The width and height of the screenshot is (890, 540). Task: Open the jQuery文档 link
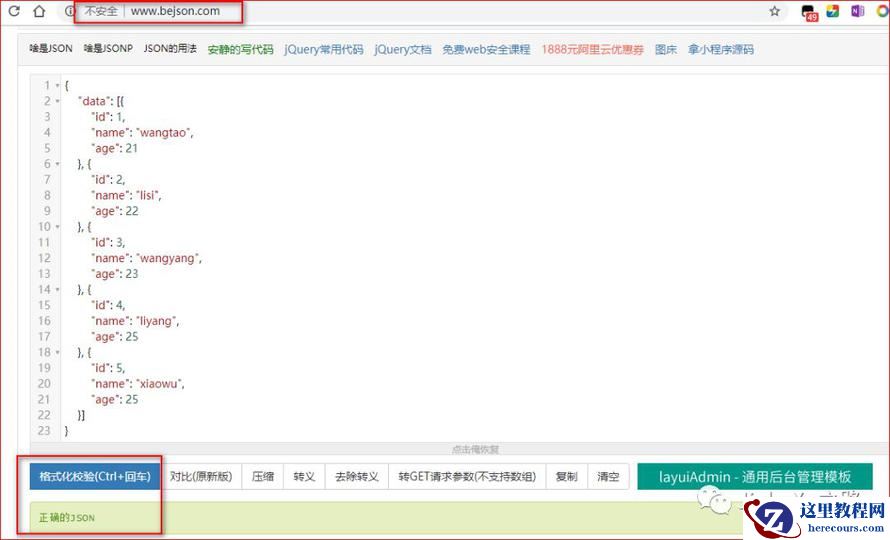pyautogui.click(x=402, y=49)
